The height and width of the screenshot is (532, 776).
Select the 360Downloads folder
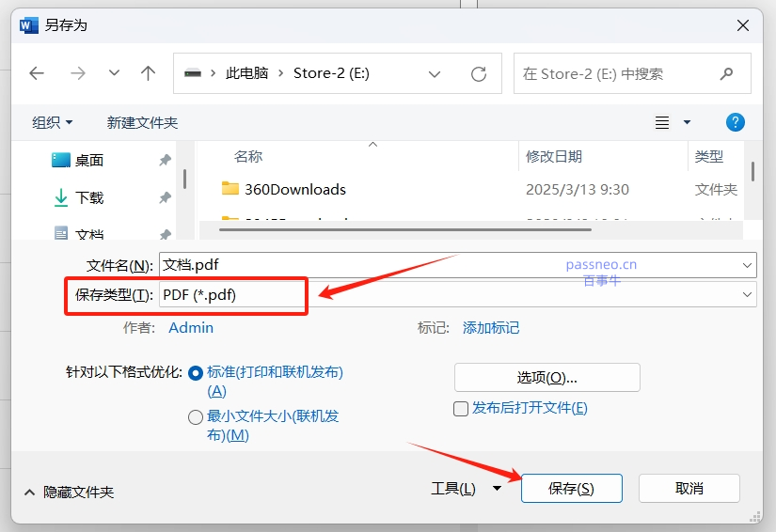(295, 189)
